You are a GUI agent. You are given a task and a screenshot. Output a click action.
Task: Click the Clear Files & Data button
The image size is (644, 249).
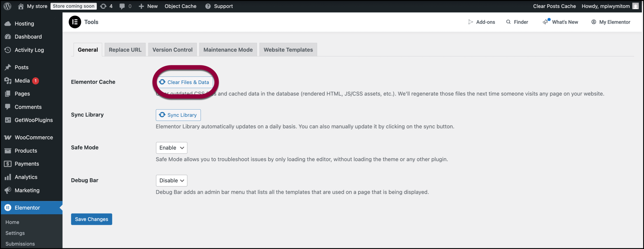(185, 82)
